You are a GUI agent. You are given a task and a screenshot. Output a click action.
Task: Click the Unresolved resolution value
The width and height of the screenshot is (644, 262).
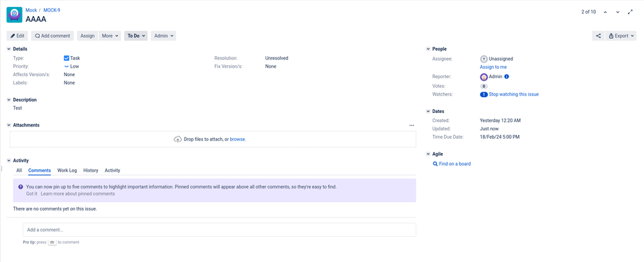tap(277, 58)
